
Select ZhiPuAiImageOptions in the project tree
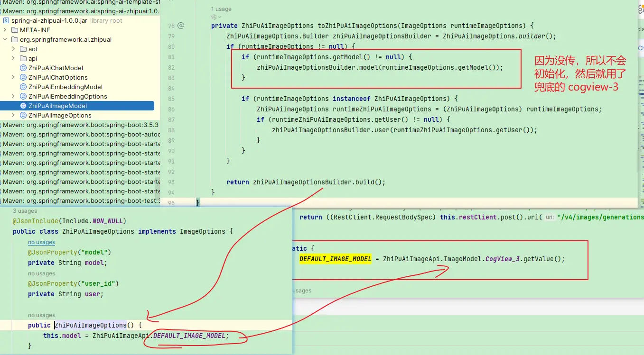[60, 116]
